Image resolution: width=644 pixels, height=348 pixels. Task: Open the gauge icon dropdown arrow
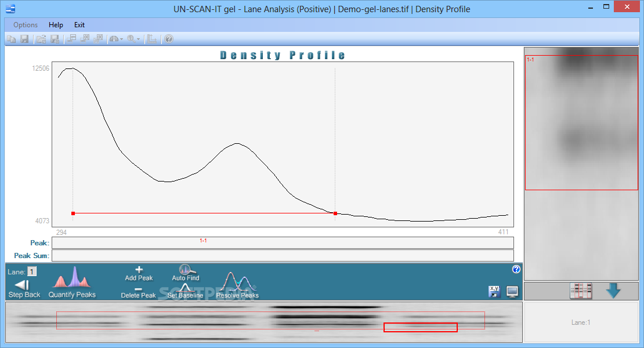tap(122, 39)
